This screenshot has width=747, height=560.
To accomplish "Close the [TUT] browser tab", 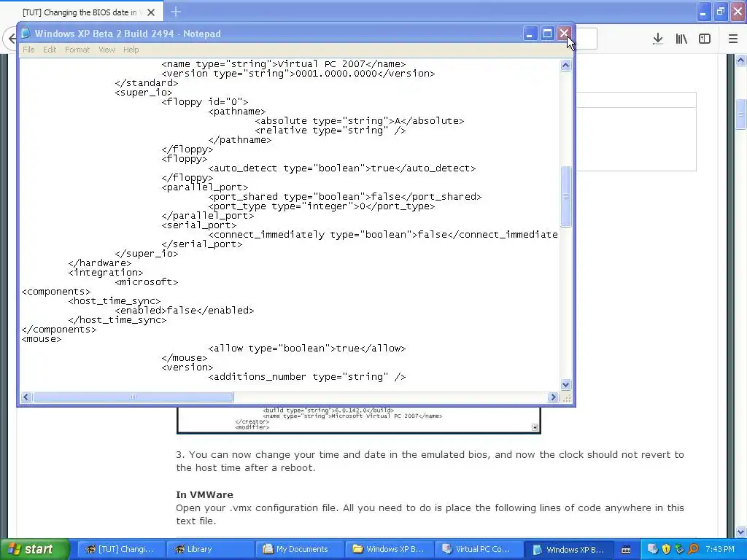I will tap(150, 12).
